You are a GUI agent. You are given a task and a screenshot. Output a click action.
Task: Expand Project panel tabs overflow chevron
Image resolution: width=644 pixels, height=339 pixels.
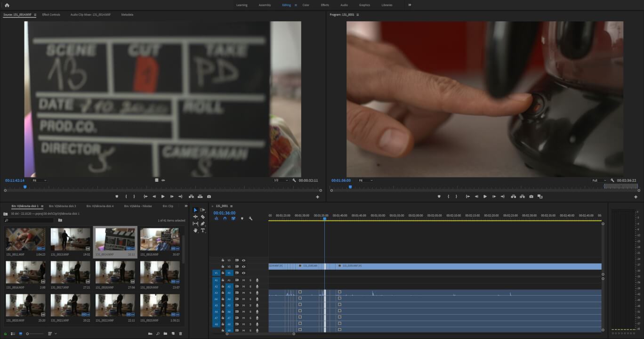(x=186, y=206)
